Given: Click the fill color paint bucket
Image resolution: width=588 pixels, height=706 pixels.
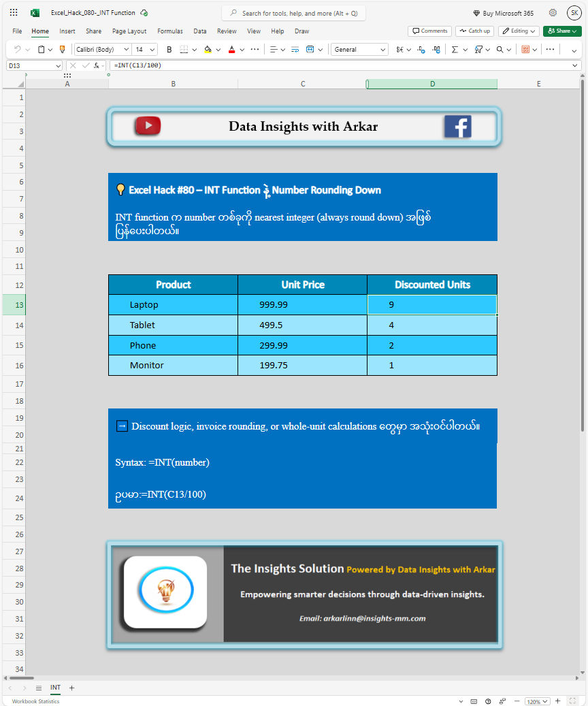Looking at the screenshot, I should 208,49.
